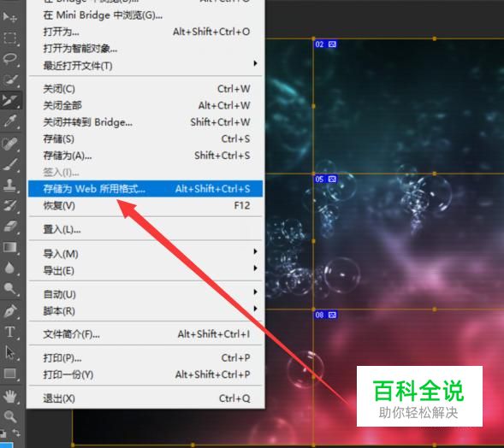Screen dimensions: 504x448
Task: Click slice 05 badge on canvas
Action: pos(325,179)
